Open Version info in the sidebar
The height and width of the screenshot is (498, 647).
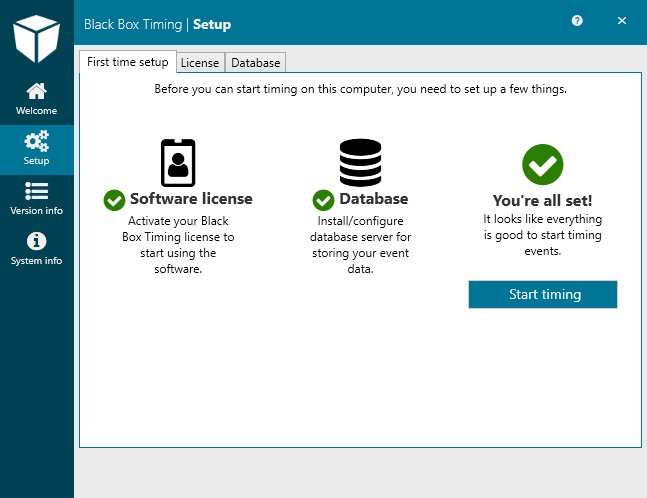point(37,199)
